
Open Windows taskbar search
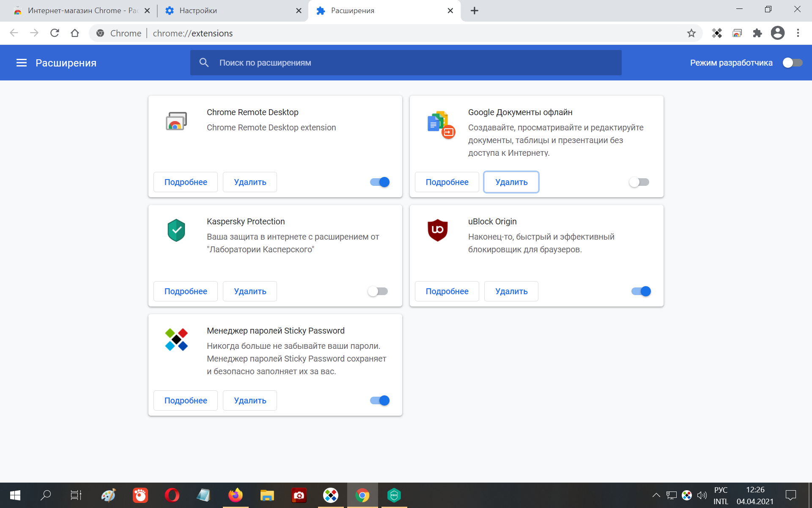[x=46, y=495]
